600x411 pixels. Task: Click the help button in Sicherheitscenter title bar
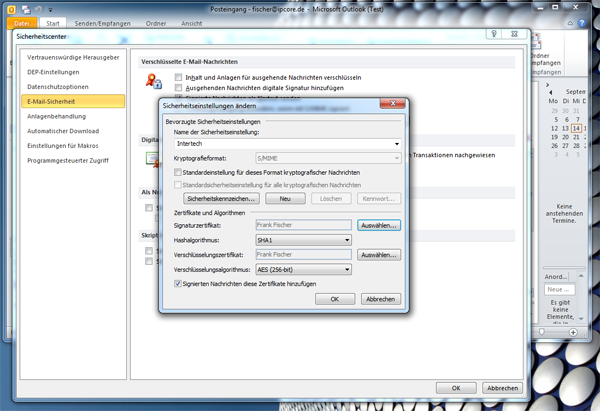tap(494, 34)
